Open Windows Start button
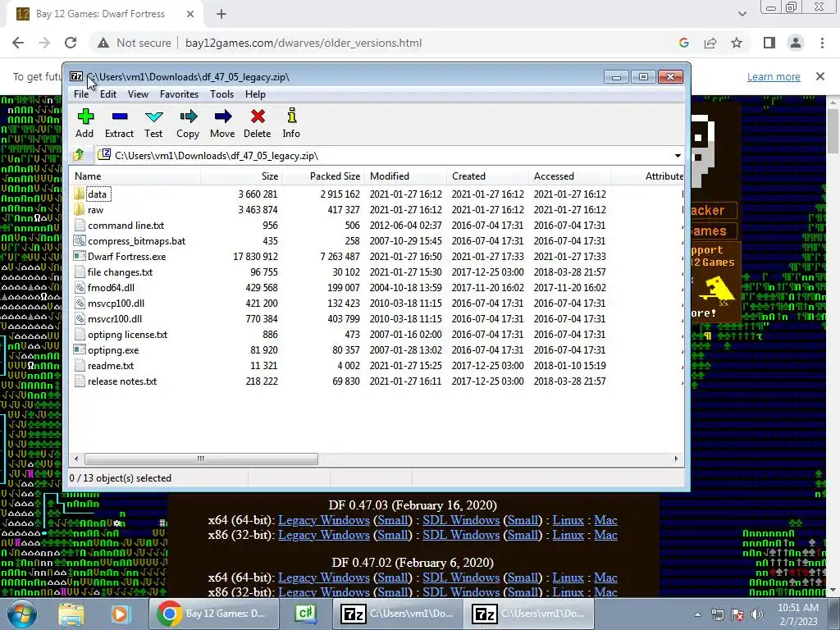This screenshot has width=840, height=630. [22, 614]
